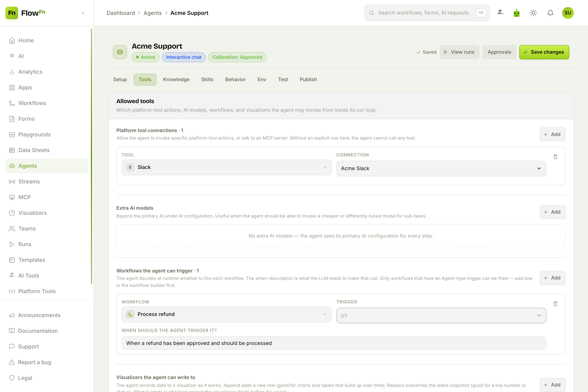
Task: Open AI section in sidebar
Action: (47, 56)
